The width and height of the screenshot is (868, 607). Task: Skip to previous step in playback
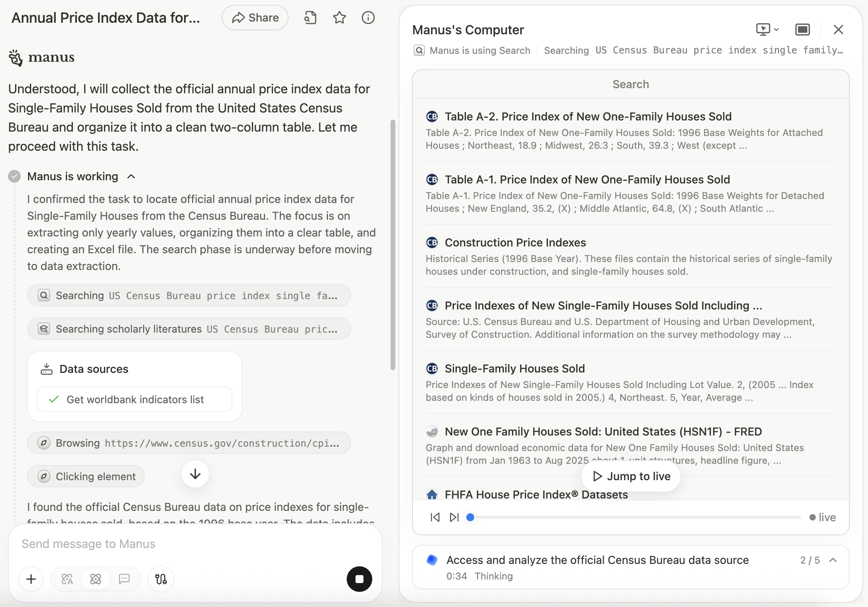click(x=435, y=517)
